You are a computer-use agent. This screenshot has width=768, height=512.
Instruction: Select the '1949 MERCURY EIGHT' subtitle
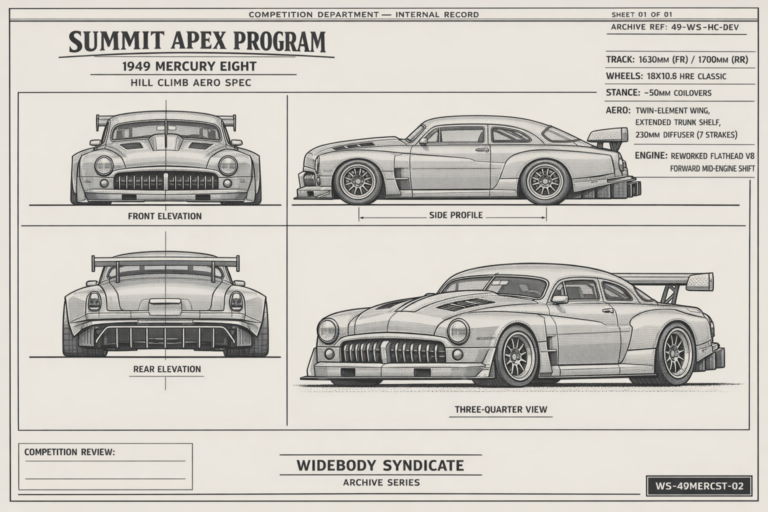pyautogui.click(x=189, y=66)
